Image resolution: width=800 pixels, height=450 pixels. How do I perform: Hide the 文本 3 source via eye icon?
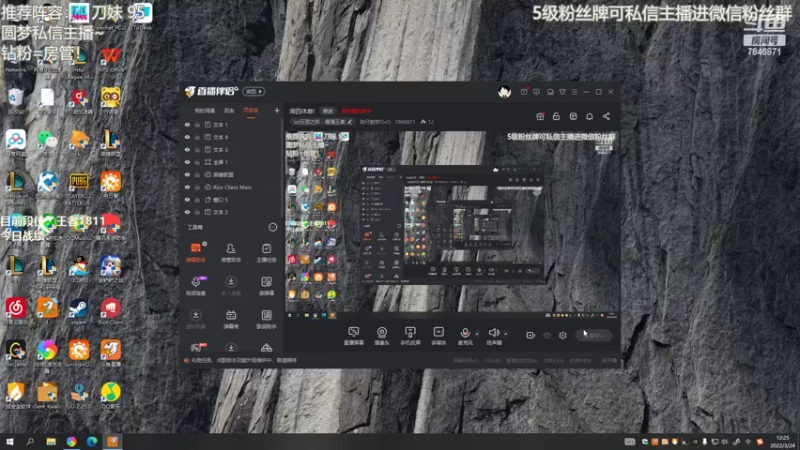tap(187, 149)
